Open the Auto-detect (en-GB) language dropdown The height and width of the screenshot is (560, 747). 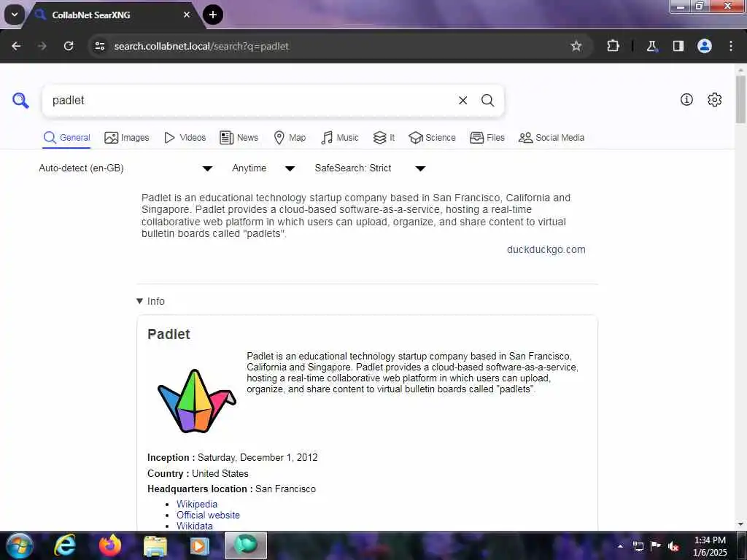125,168
